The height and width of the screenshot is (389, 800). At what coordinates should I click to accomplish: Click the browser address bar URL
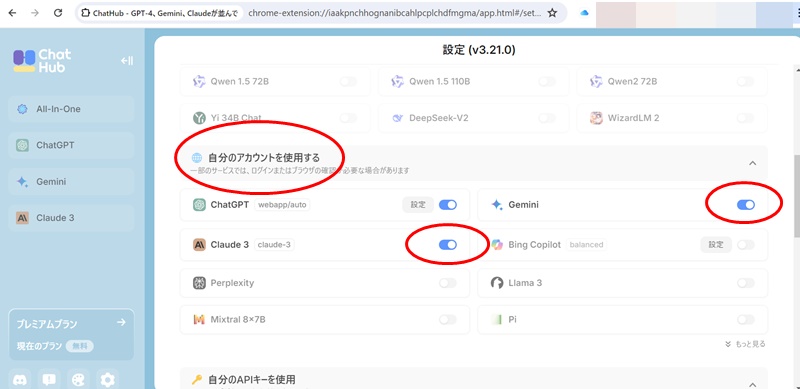pyautogui.click(x=394, y=13)
